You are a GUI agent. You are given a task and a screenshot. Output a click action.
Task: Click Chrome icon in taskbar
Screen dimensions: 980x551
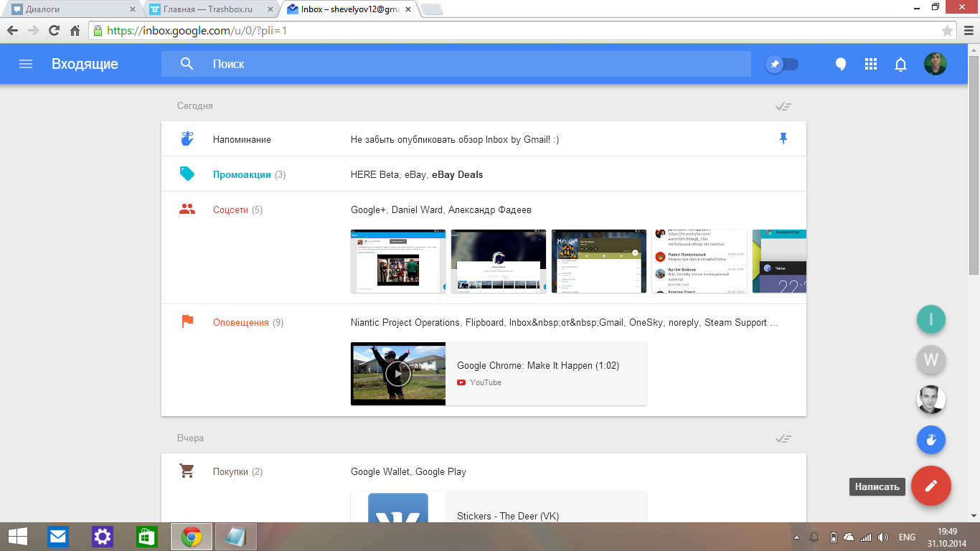192,537
